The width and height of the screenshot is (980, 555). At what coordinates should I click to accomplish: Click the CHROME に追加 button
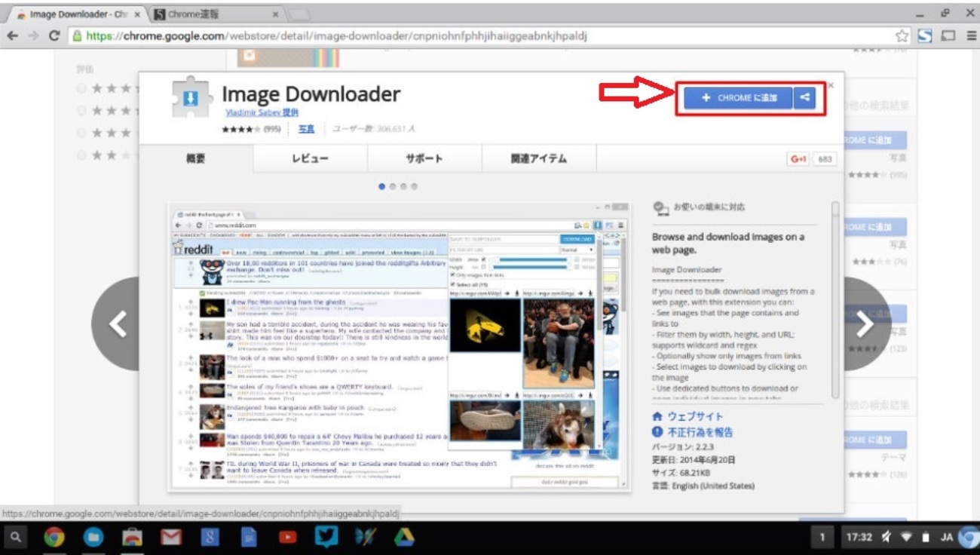(738, 98)
